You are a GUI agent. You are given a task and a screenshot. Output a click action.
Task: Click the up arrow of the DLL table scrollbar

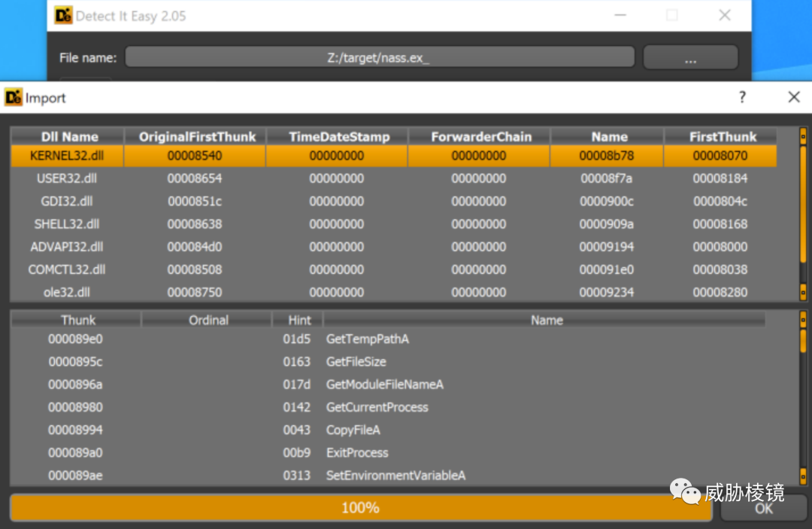coord(803,136)
